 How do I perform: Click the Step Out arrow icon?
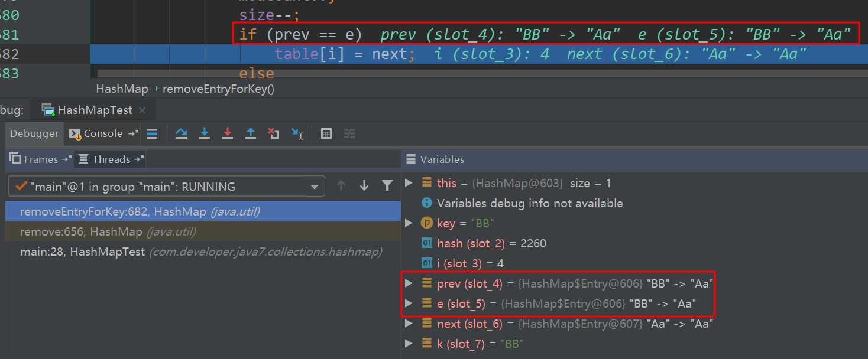coord(251,134)
